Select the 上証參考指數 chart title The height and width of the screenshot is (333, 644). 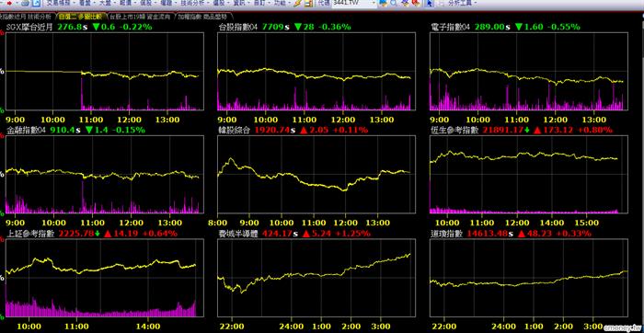(x=30, y=234)
